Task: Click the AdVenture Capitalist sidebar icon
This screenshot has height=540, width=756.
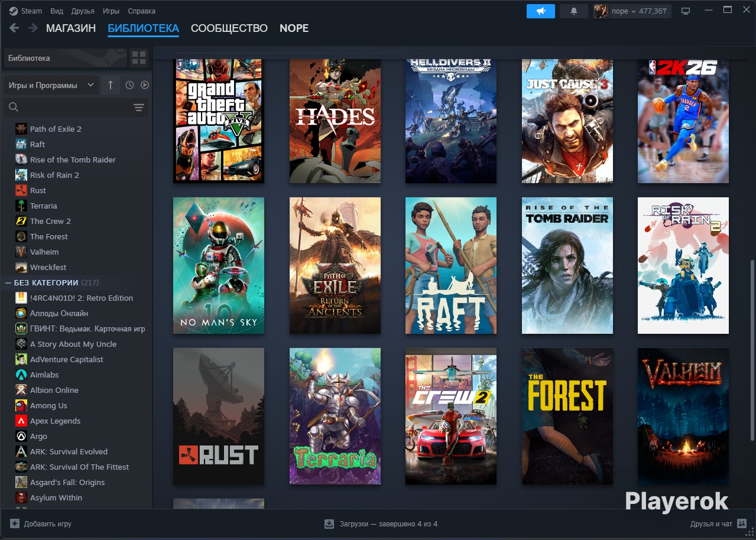Action: [x=21, y=359]
